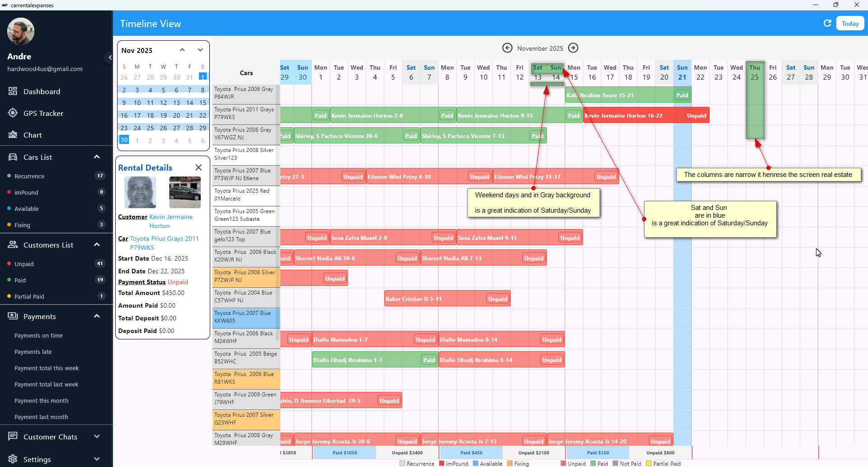Viewport: 868px width, 467px height.
Task: Collapse the Cars List section
Action: coord(97,157)
